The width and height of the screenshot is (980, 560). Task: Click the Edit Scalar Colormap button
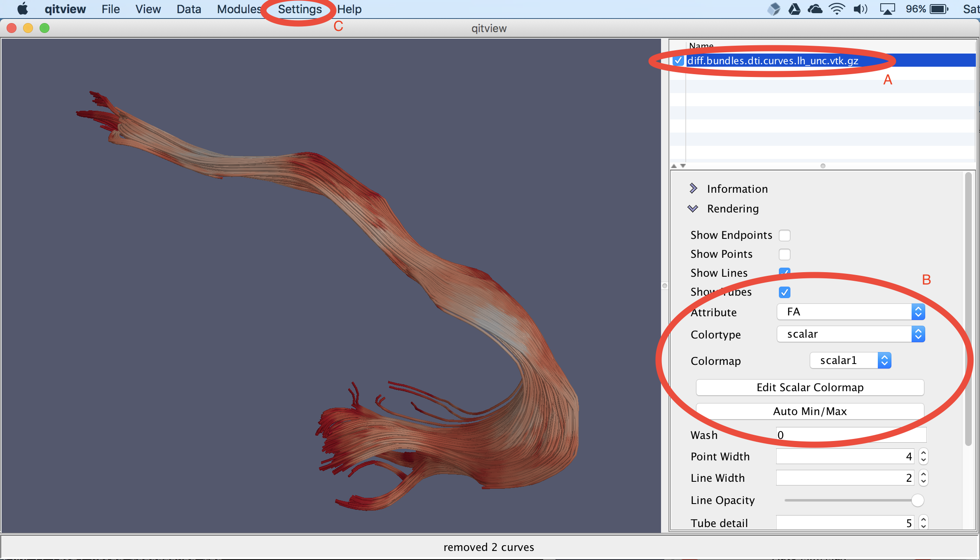pos(809,387)
